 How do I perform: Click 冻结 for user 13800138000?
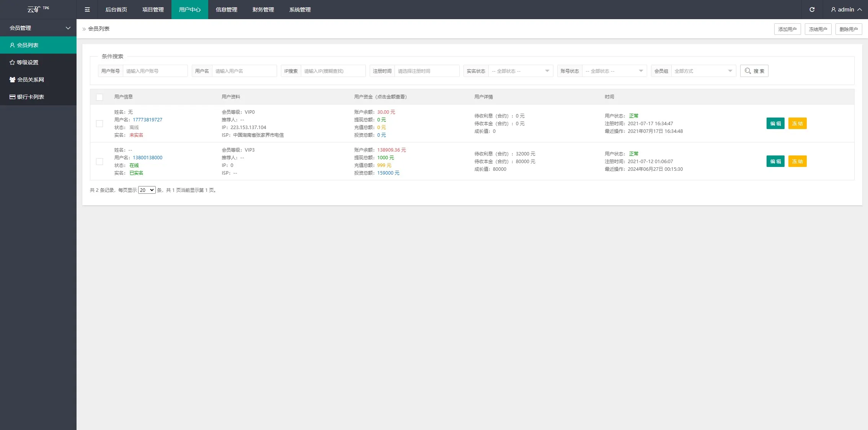pos(797,161)
